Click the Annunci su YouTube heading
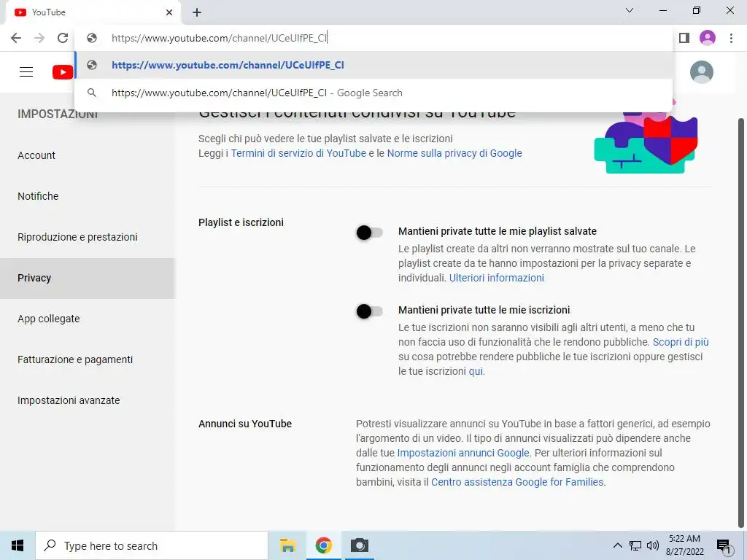Image resolution: width=747 pixels, height=560 pixels. [245, 424]
